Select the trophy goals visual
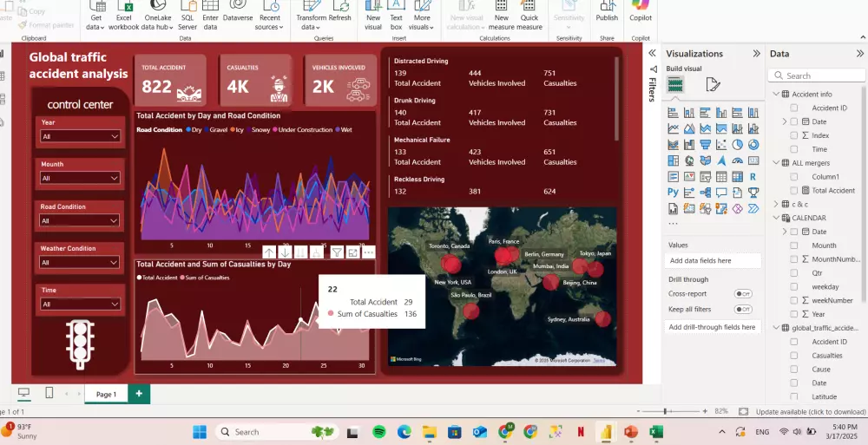The width and height of the screenshot is (868, 445). click(753, 193)
